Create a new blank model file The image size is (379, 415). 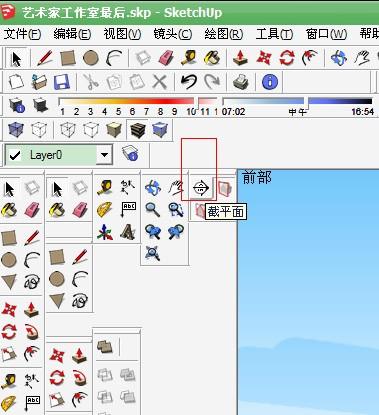16,82
